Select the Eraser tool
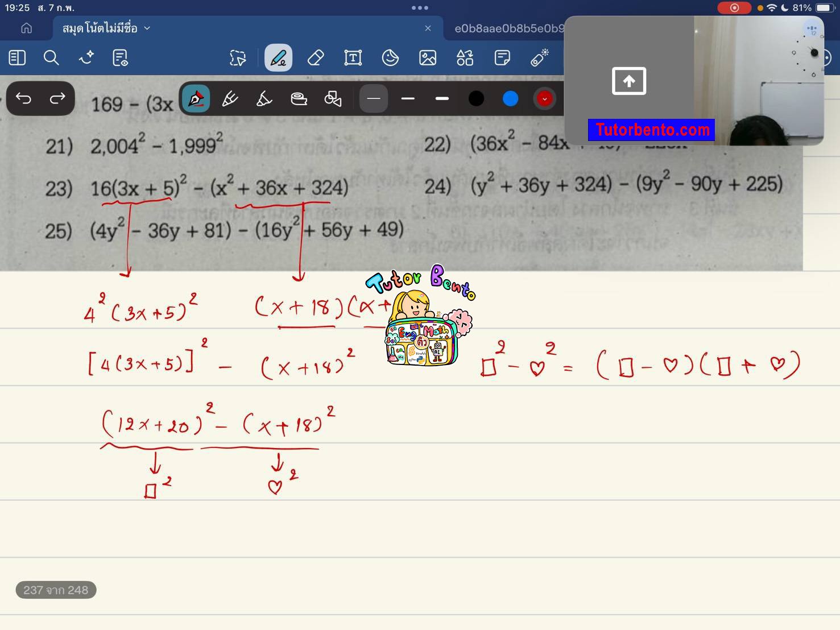Screen dimensions: 840x630 point(316,57)
